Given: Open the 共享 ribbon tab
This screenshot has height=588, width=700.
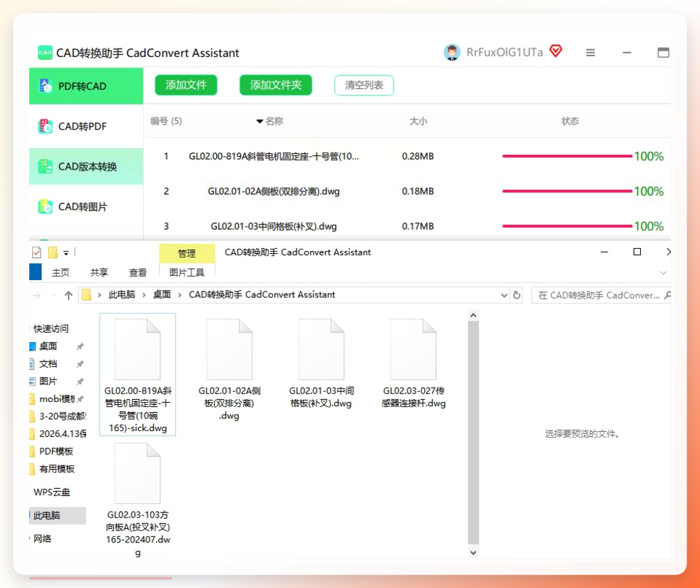Looking at the screenshot, I should (x=99, y=272).
